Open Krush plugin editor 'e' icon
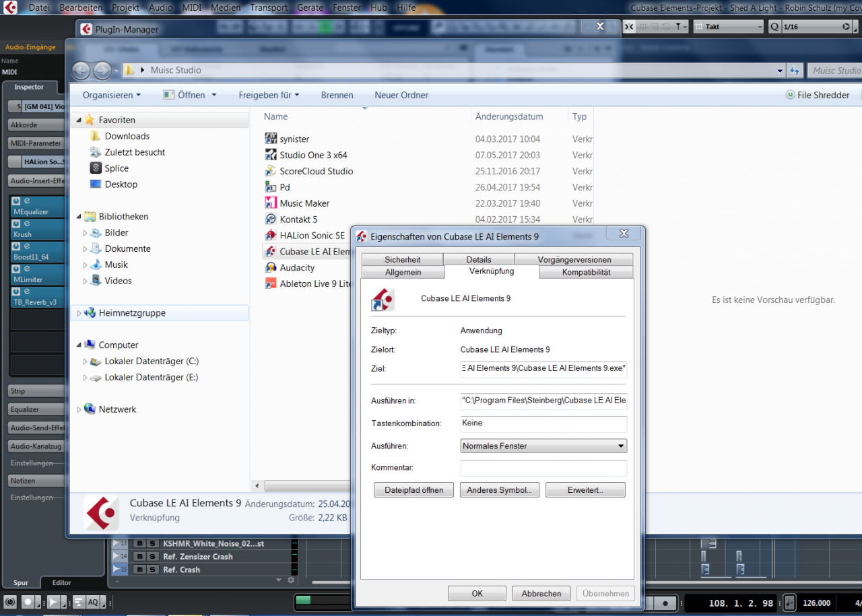Screen dimensions: 862x616 tap(27, 224)
